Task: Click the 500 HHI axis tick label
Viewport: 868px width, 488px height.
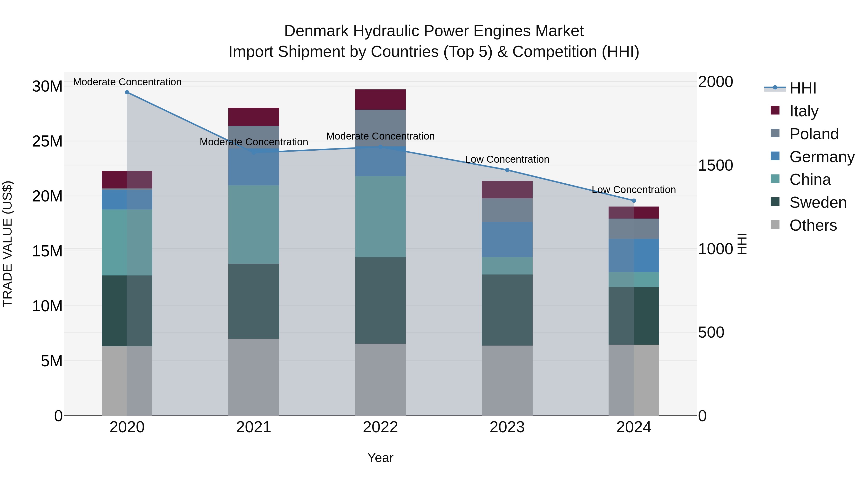Action: tap(711, 332)
